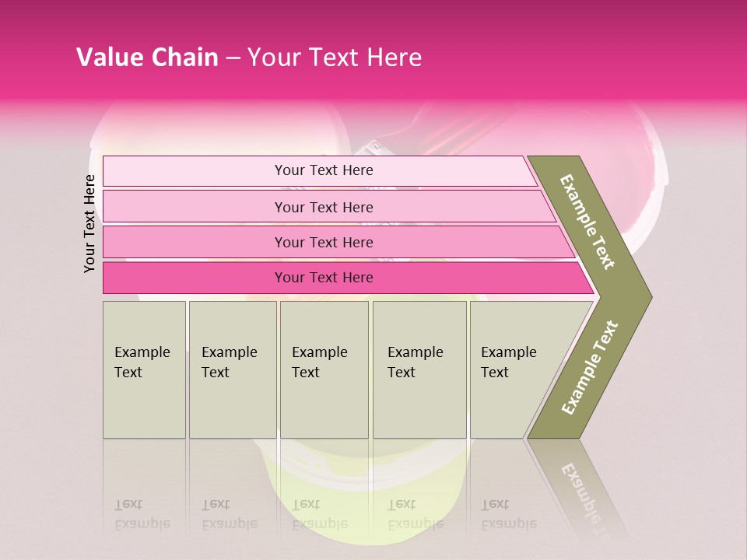
Task: Click the mirrored reflection text under the fourth box
Action: pos(415,514)
